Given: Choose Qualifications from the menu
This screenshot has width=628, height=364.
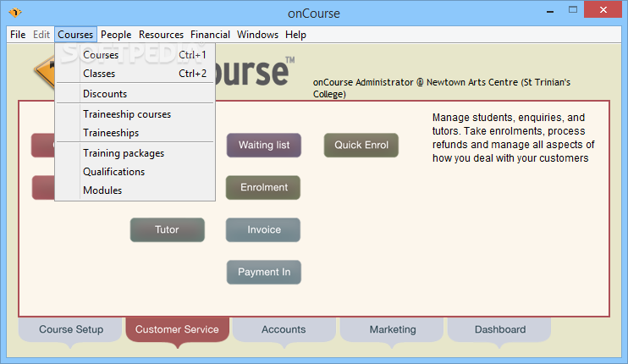Looking at the screenshot, I should point(135,172).
